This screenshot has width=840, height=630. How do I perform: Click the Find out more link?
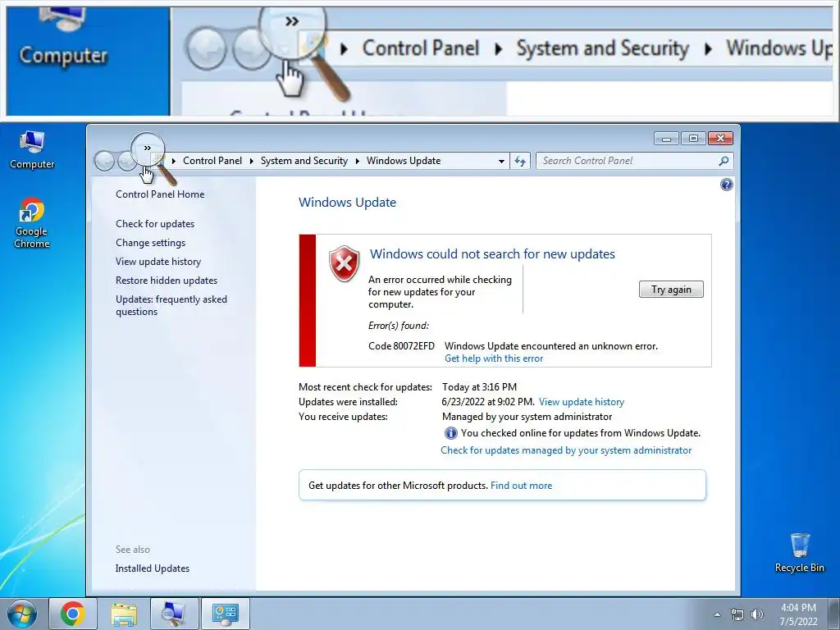pyautogui.click(x=521, y=486)
